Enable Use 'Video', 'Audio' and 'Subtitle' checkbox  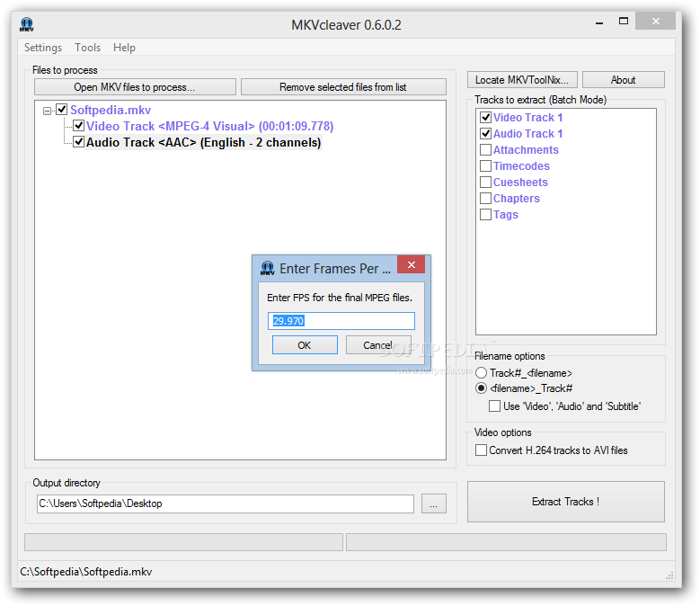click(494, 406)
